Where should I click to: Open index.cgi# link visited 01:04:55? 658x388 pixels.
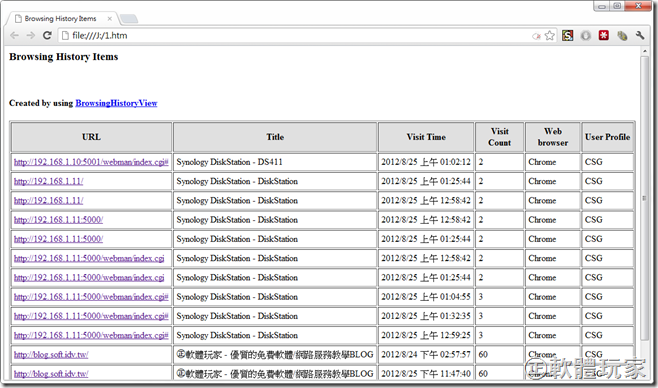(x=91, y=297)
